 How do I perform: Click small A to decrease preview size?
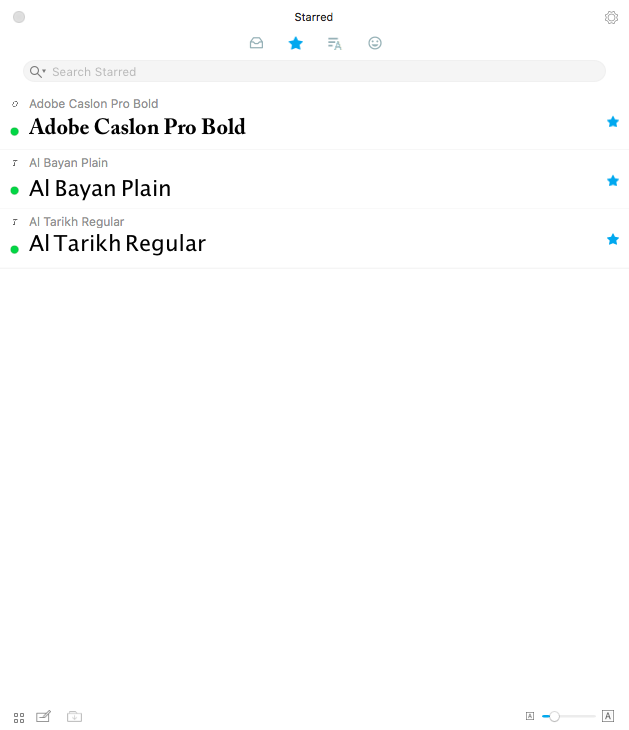click(530, 716)
